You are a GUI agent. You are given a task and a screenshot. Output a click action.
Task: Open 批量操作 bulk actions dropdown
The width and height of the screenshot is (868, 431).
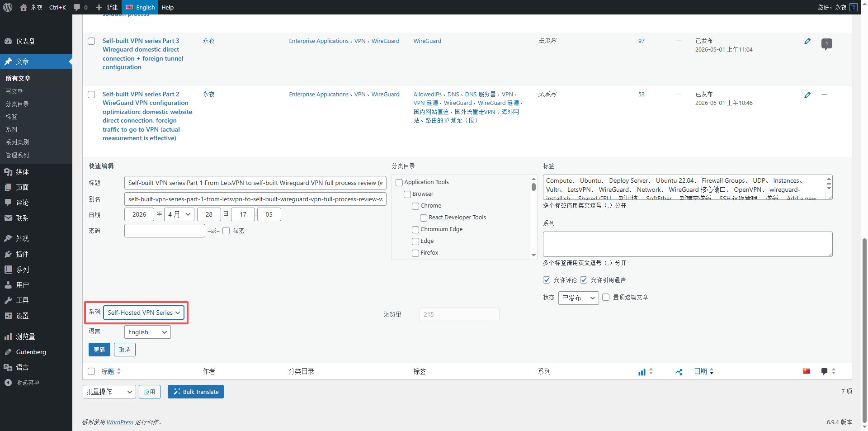tap(109, 392)
